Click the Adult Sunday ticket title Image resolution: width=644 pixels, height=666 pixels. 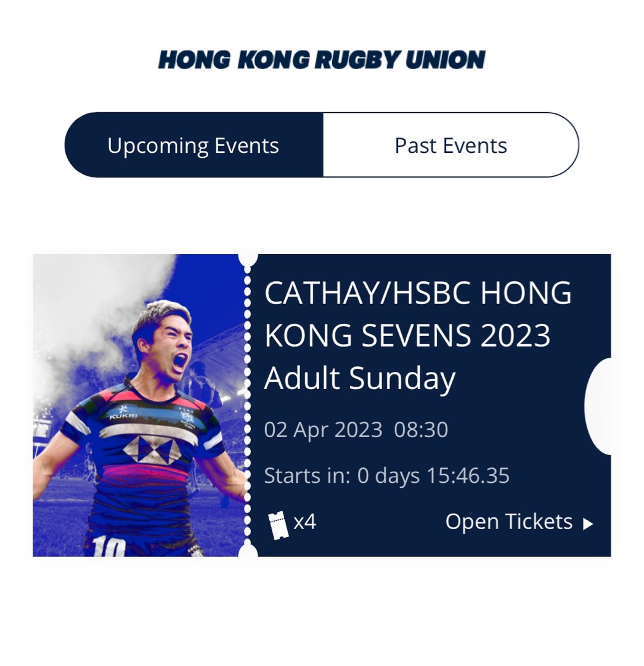359,379
